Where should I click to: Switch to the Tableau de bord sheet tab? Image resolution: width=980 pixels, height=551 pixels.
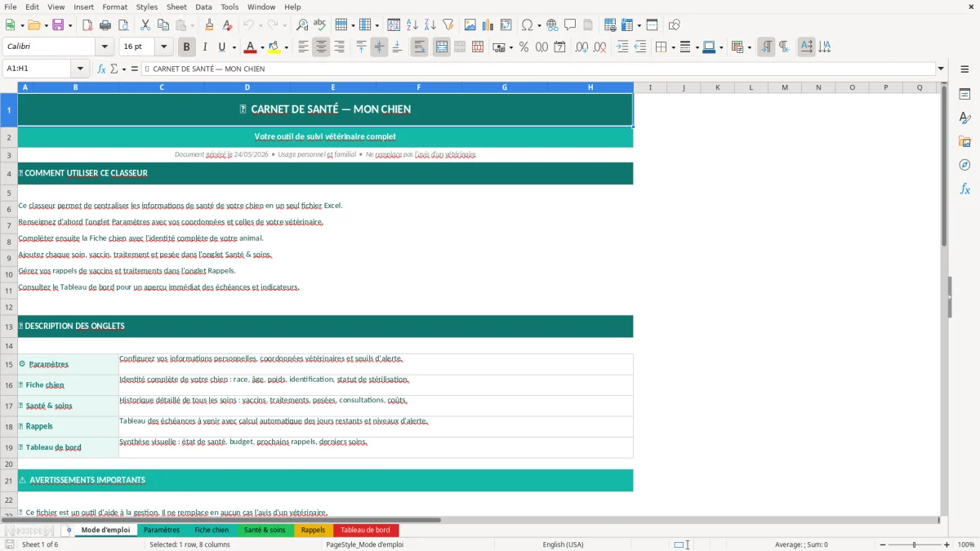pyautogui.click(x=365, y=530)
